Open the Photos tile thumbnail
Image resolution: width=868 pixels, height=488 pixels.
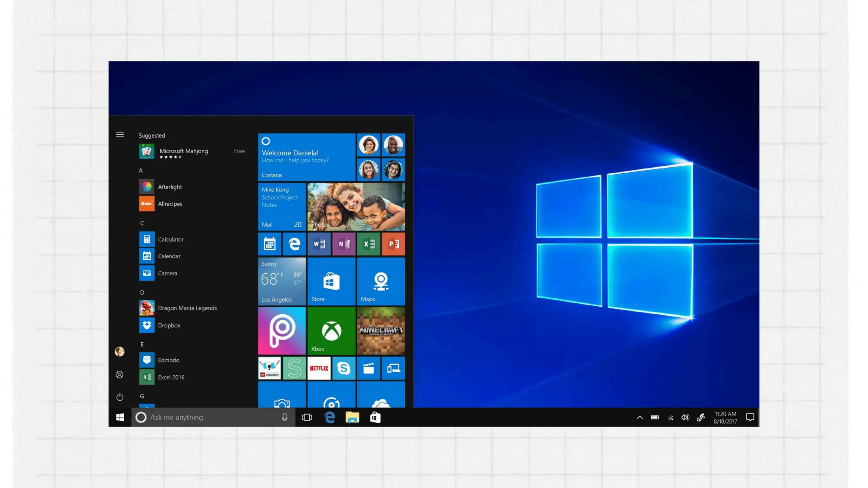(x=356, y=207)
